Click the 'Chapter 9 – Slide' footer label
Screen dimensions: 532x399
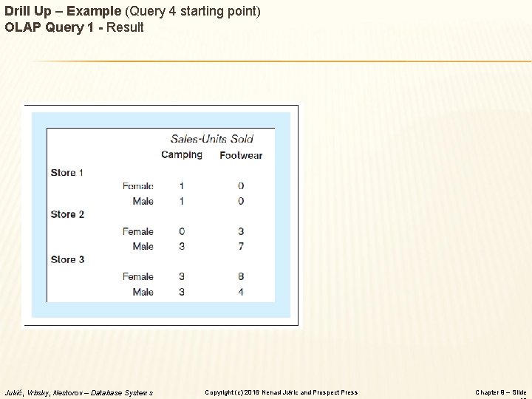point(500,392)
